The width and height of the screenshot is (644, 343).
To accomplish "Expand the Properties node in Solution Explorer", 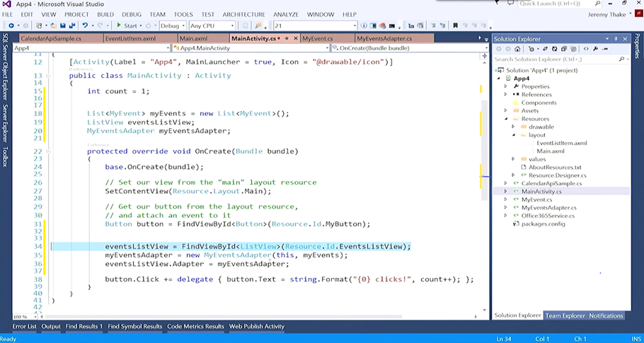I will click(x=506, y=86).
